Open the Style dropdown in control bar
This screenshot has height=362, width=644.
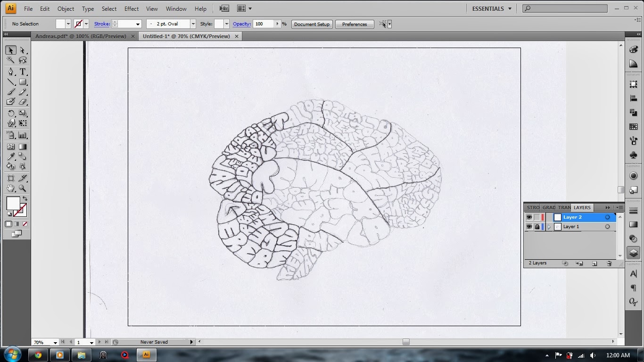click(x=227, y=24)
